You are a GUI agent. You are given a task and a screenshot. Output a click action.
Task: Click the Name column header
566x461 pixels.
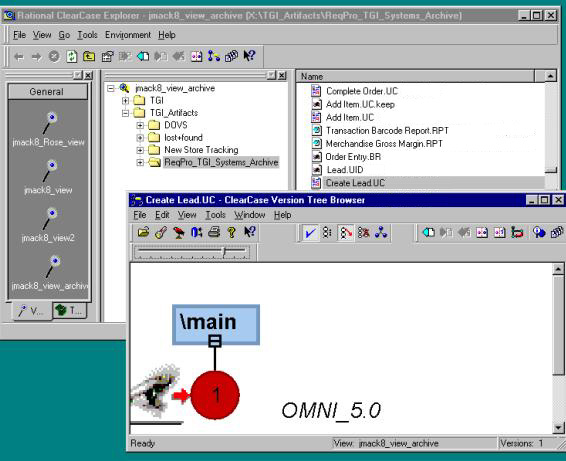[415, 77]
